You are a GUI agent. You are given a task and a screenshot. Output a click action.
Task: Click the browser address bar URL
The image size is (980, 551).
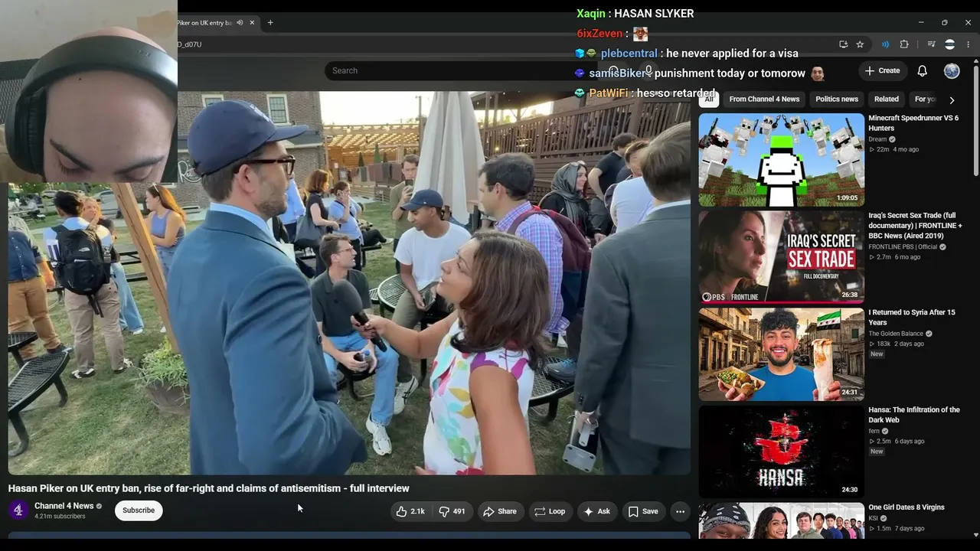point(191,44)
